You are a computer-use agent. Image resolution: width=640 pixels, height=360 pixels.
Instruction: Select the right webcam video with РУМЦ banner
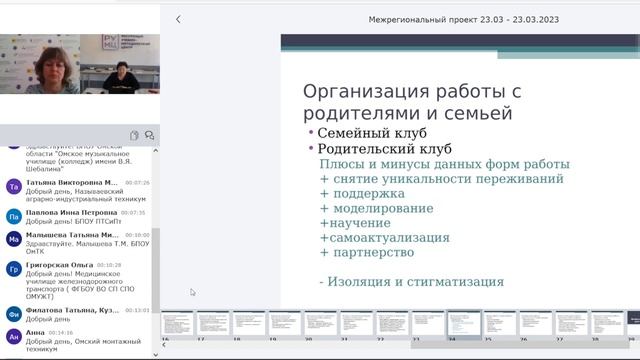point(120,64)
